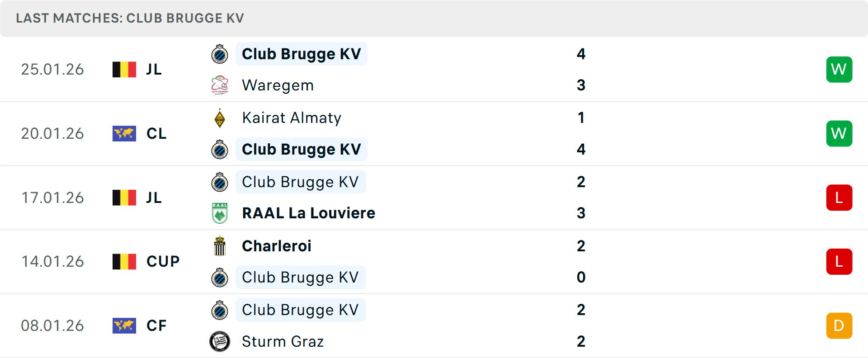Click the Kairat Almaty diamond crest
868x358 pixels.
pos(220,118)
